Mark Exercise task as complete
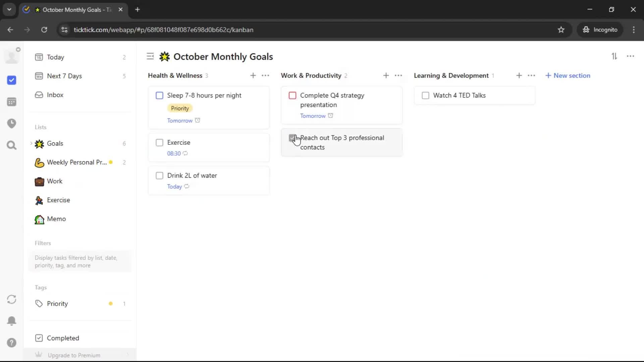The width and height of the screenshot is (644, 362). coord(160,143)
